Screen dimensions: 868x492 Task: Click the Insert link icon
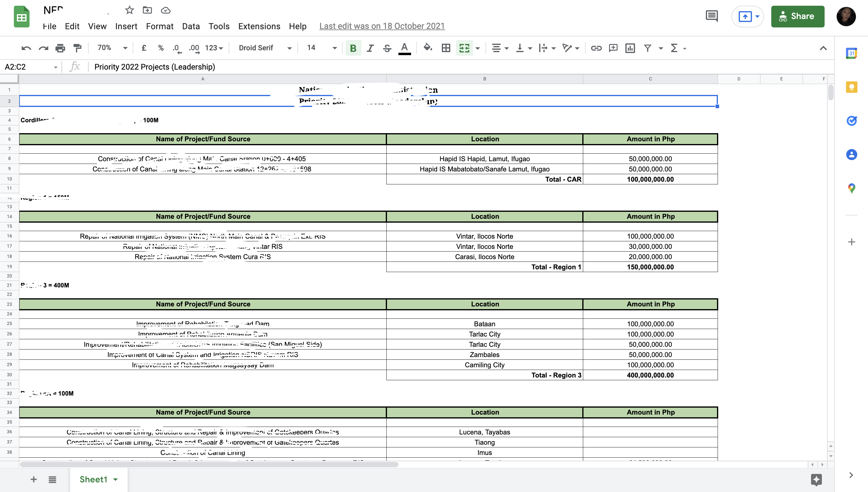click(596, 48)
